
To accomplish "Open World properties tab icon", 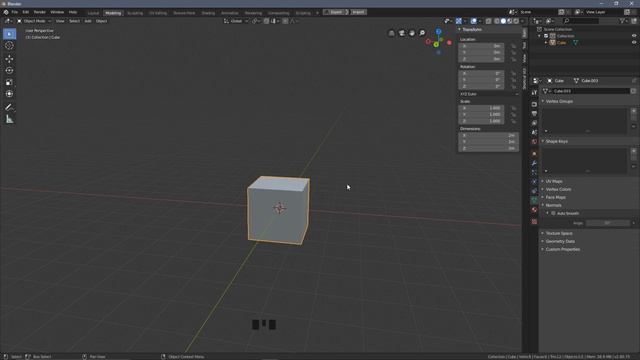I will pyautogui.click(x=534, y=142).
